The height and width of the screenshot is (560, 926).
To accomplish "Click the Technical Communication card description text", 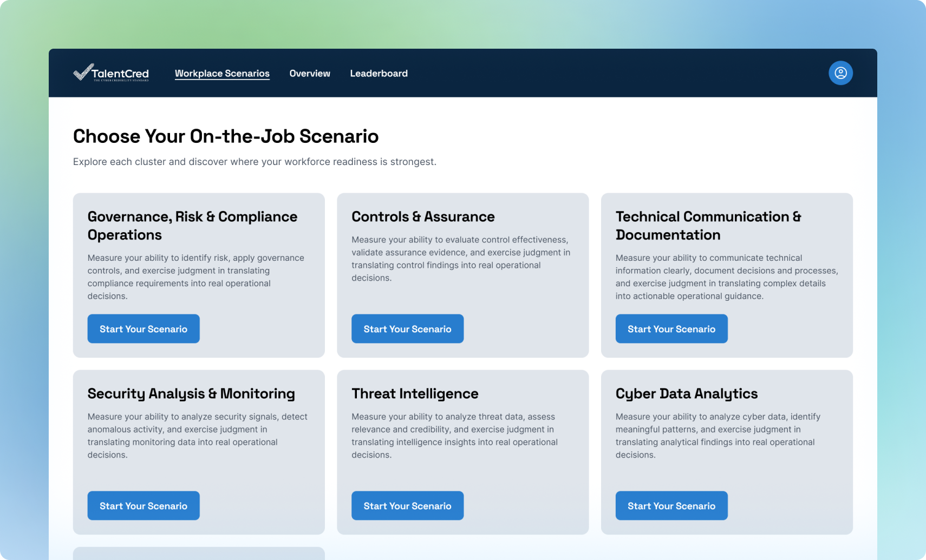I will click(x=727, y=277).
